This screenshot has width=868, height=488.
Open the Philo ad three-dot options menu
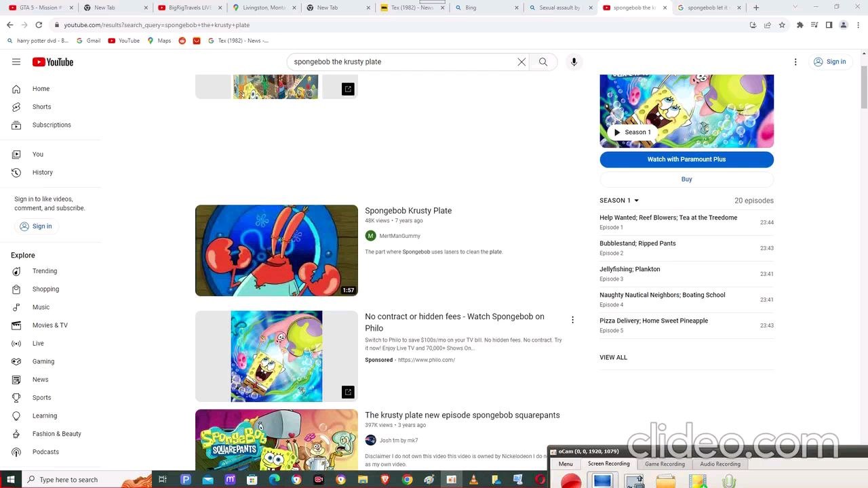click(x=572, y=320)
